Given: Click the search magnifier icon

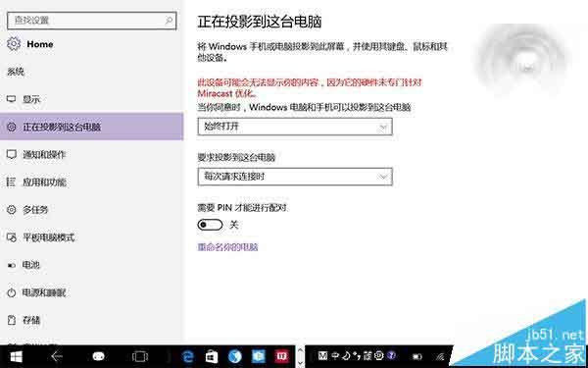Looking at the screenshot, I should tap(169, 21).
